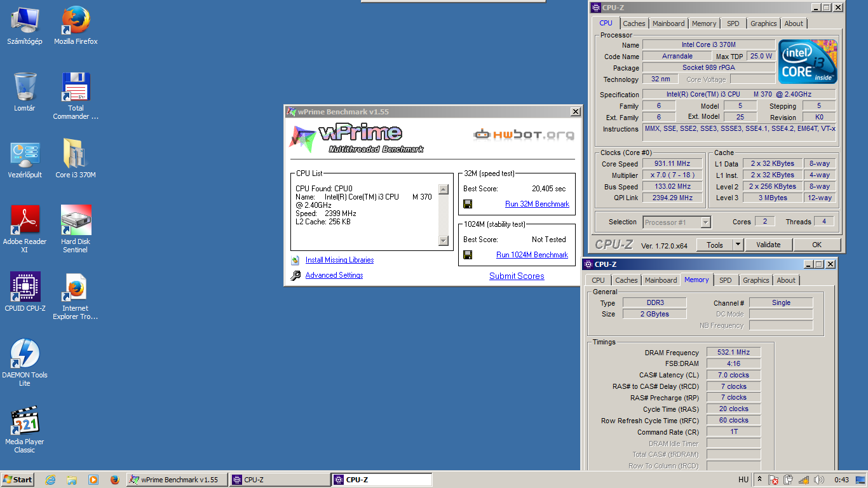Click the Run 32M Benchmark link

pyautogui.click(x=537, y=204)
